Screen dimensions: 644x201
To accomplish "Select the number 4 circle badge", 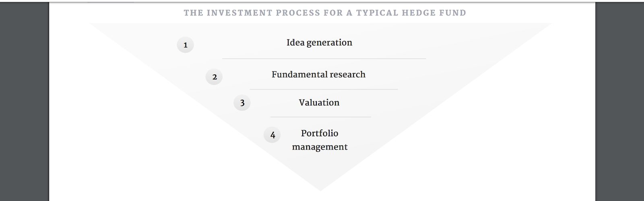I will coord(272,135).
